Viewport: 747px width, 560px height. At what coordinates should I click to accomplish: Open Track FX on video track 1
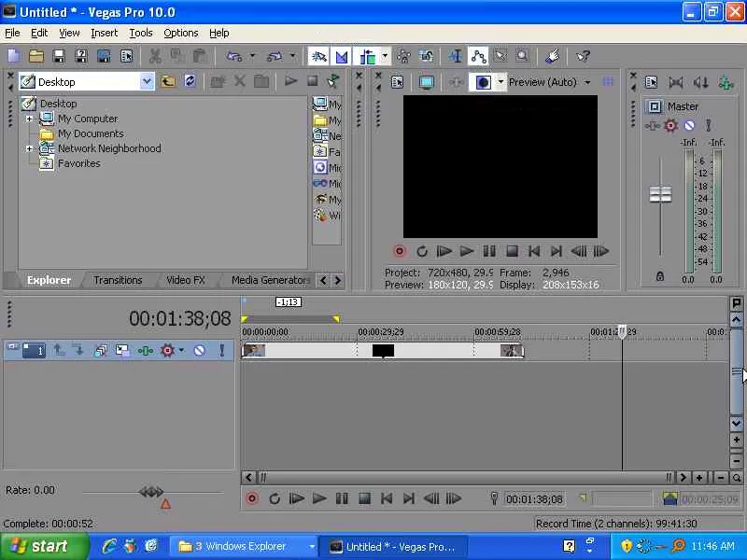145,351
